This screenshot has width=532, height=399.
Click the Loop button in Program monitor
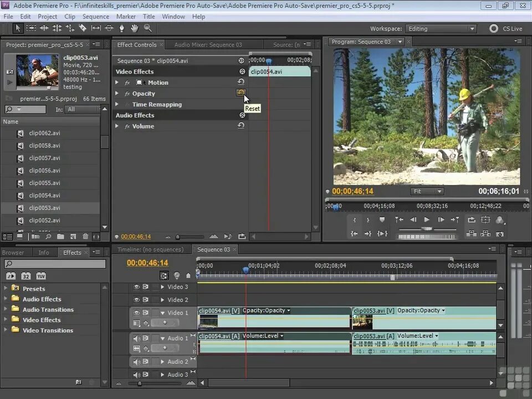[471, 220]
